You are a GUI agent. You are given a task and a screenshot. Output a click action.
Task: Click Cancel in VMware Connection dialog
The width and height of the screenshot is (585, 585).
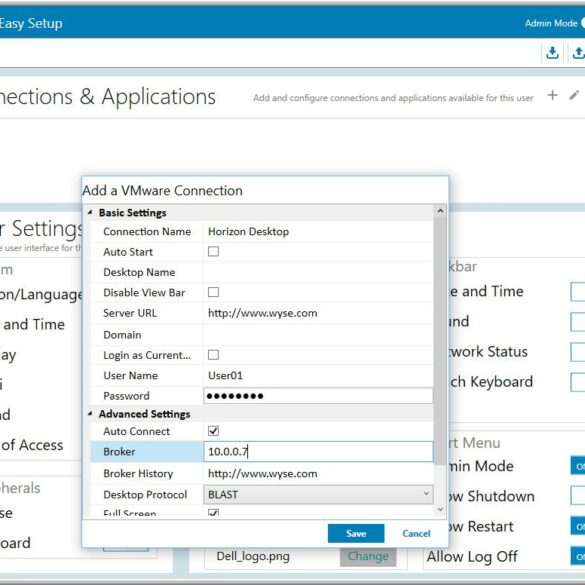pyautogui.click(x=416, y=533)
